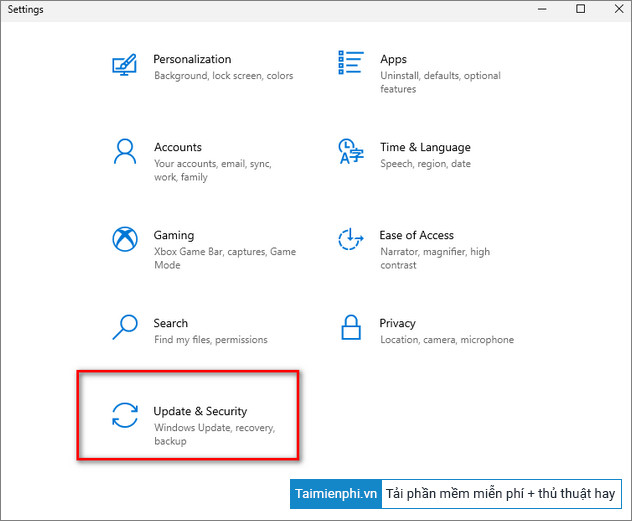Click the Privacy padlock icon

coord(351,327)
